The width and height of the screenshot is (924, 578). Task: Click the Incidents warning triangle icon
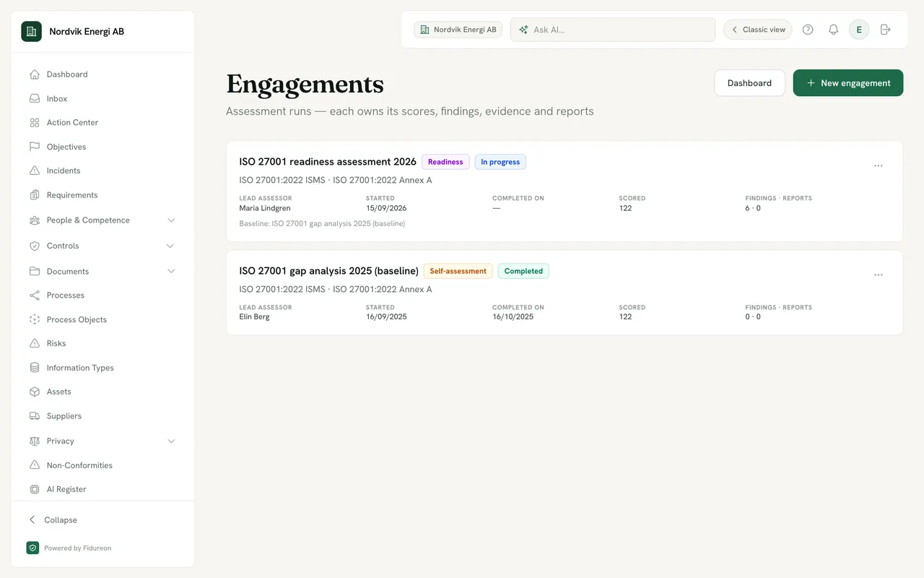pos(34,171)
